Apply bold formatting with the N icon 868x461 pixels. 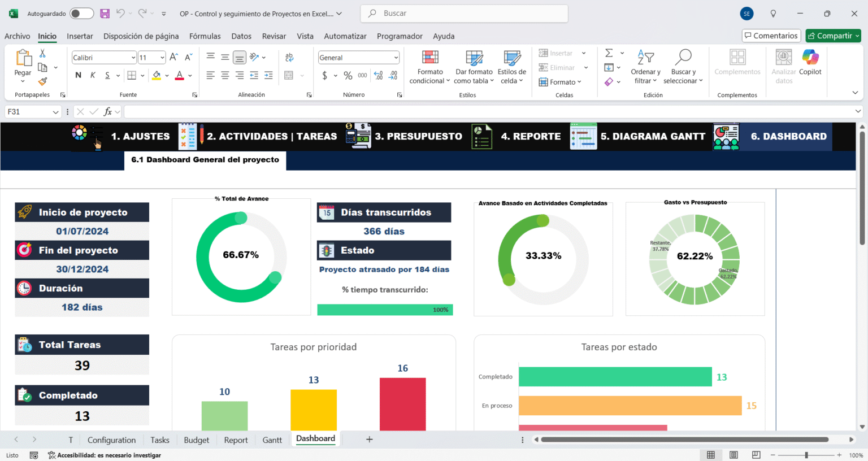click(x=78, y=75)
